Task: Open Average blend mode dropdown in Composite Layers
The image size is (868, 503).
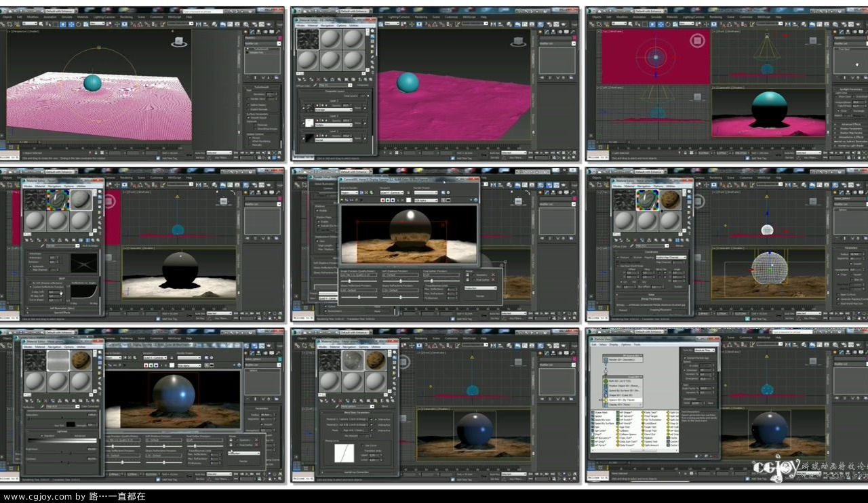Action: [334, 110]
